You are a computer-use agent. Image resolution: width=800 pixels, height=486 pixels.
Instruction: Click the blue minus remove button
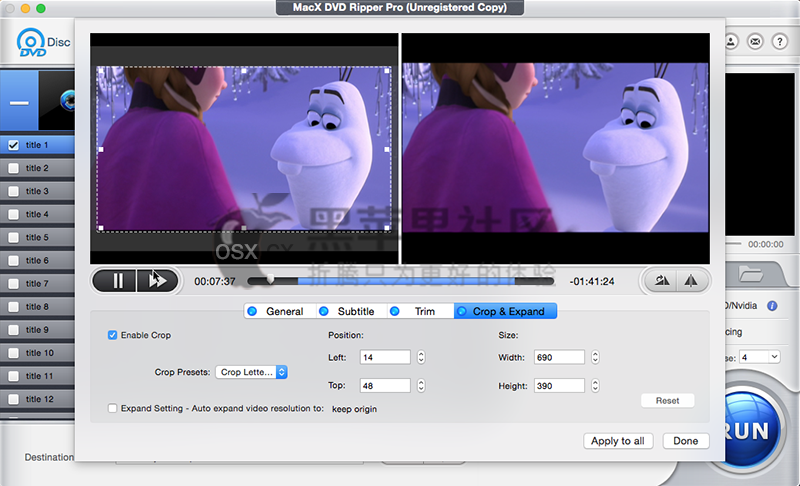tap(19, 101)
